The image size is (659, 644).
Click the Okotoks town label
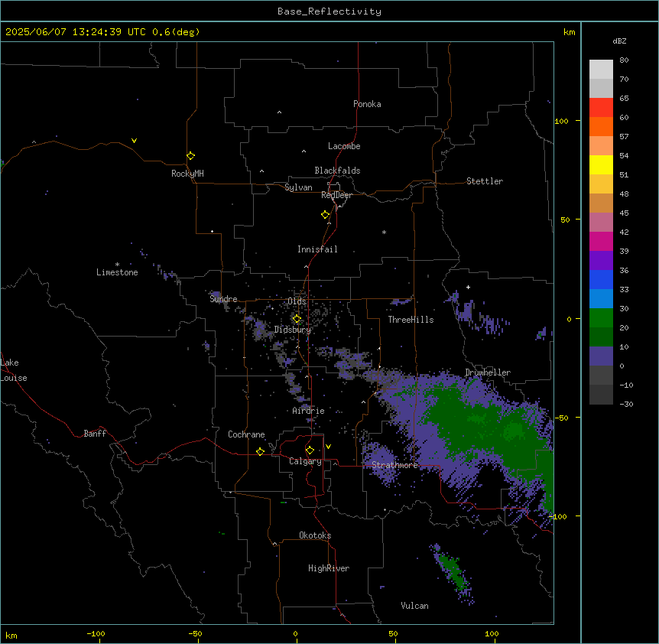click(x=315, y=535)
